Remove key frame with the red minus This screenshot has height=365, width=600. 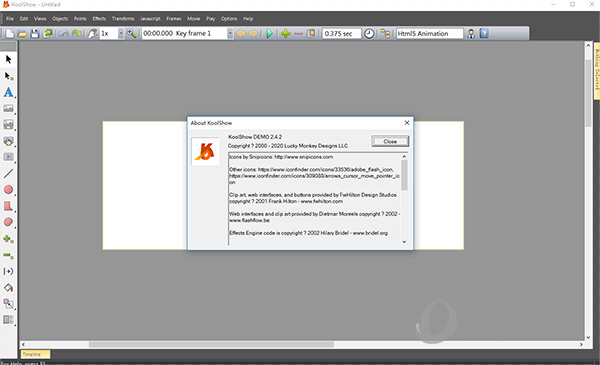pos(298,34)
